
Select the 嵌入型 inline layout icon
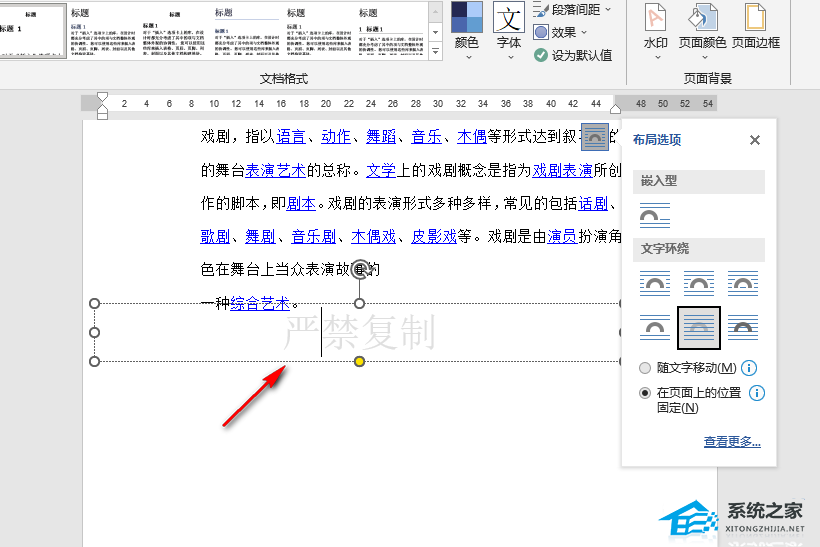click(x=655, y=214)
